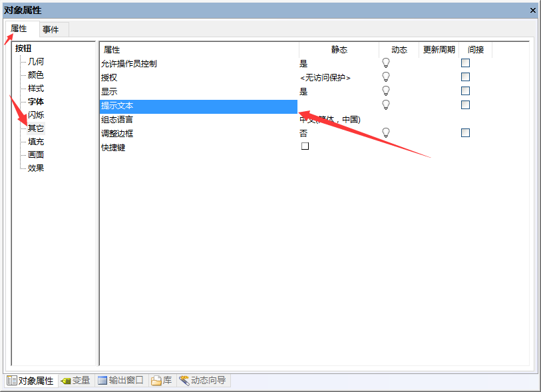Click the dynamic lightbulb in the 显示 row
Viewport: 541px width, 392px height.
click(x=385, y=91)
